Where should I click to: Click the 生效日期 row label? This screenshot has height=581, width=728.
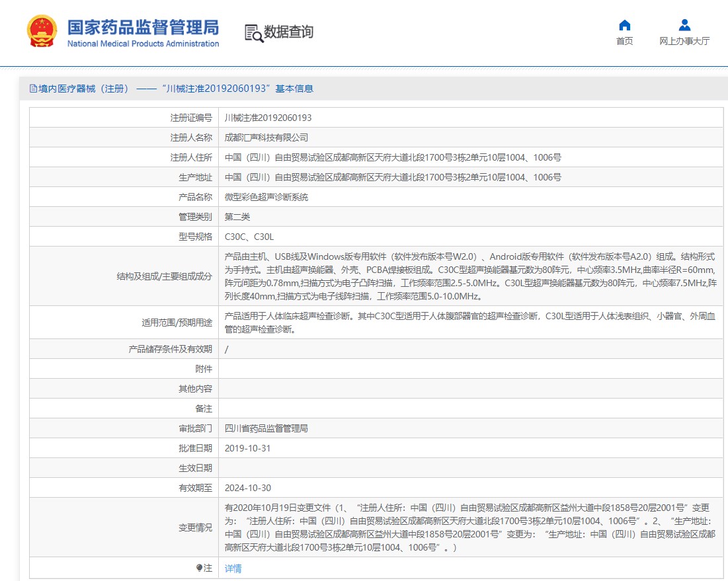(196, 468)
